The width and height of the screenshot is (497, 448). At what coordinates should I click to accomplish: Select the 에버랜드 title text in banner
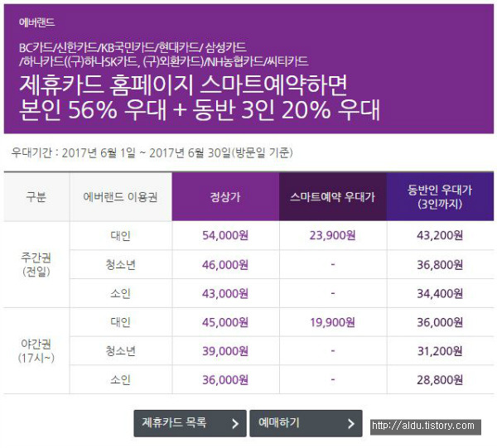36,22
